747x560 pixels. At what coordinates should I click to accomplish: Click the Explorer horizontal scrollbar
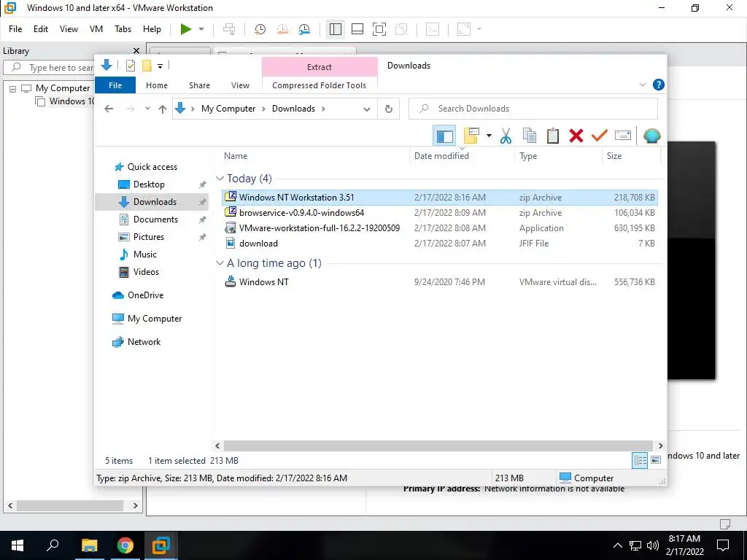click(x=438, y=446)
